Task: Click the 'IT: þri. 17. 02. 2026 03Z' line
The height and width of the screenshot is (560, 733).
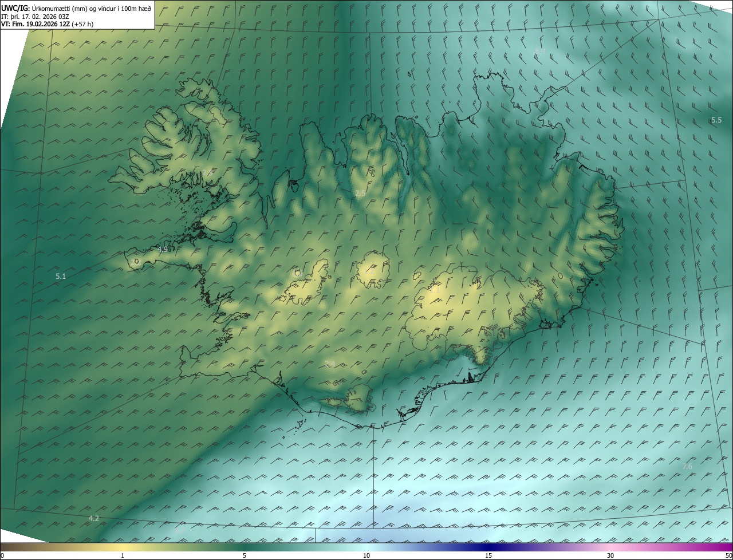Action: click(34, 17)
